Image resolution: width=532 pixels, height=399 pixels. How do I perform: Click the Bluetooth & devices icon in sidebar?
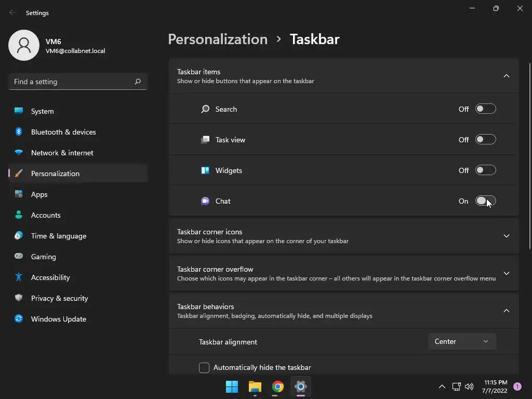19,132
